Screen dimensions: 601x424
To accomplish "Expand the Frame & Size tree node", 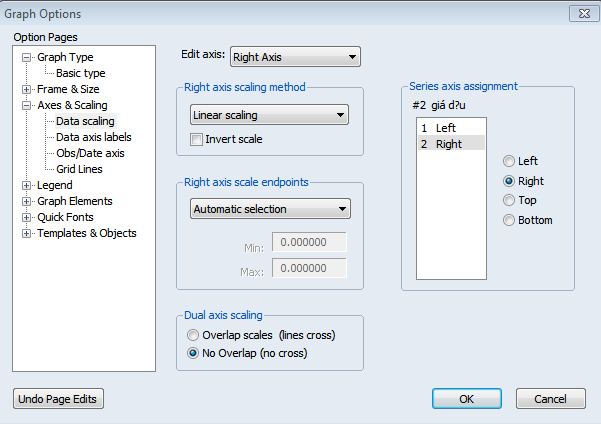I will 27,89.
